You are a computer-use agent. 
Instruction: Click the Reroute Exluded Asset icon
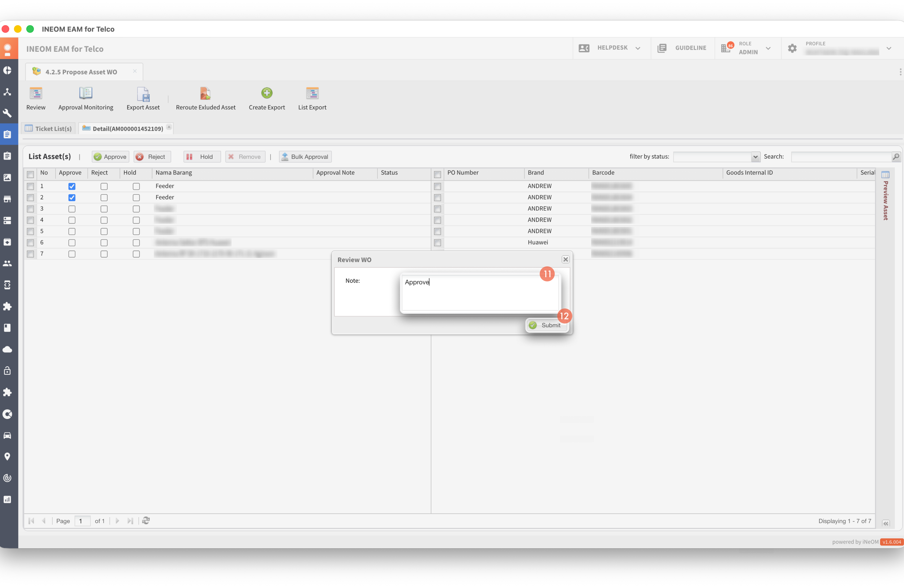(206, 94)
